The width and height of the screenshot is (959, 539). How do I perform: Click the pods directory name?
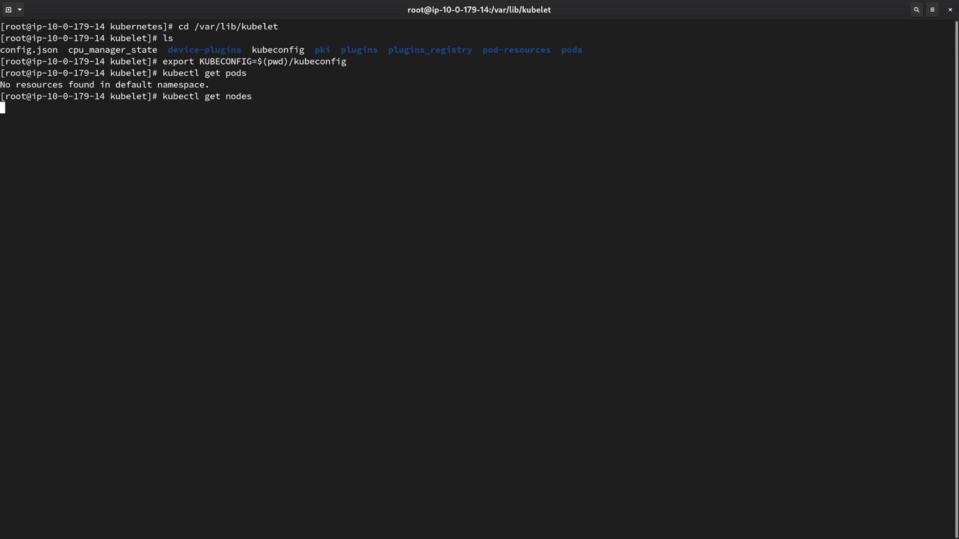click(571, 50)
